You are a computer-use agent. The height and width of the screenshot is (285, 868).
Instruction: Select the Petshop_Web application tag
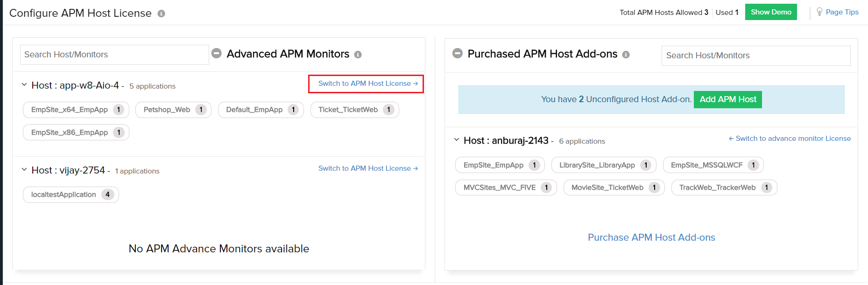[x=167, y=110]
